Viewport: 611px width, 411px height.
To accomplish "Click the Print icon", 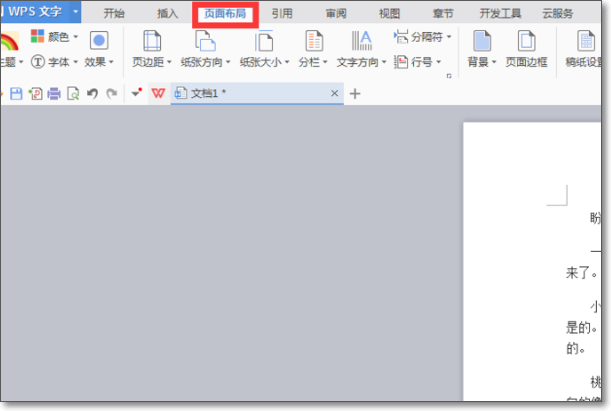I will 54,93.
